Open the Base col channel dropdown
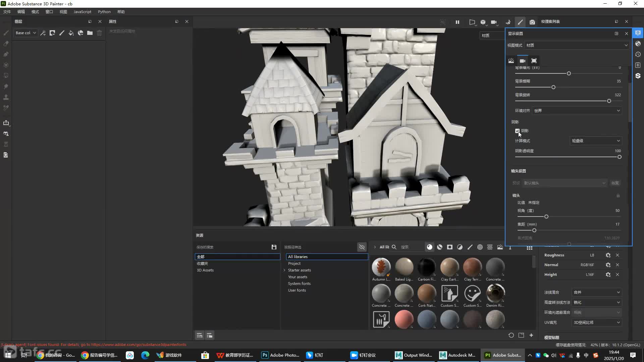Image resolution: width=644 pixels, height=362 pixels. (x=25, y=33)
